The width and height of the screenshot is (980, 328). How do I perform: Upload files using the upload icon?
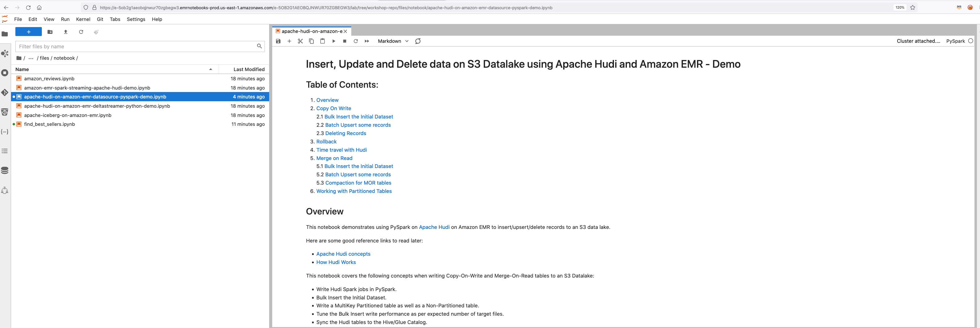point(66,32)
